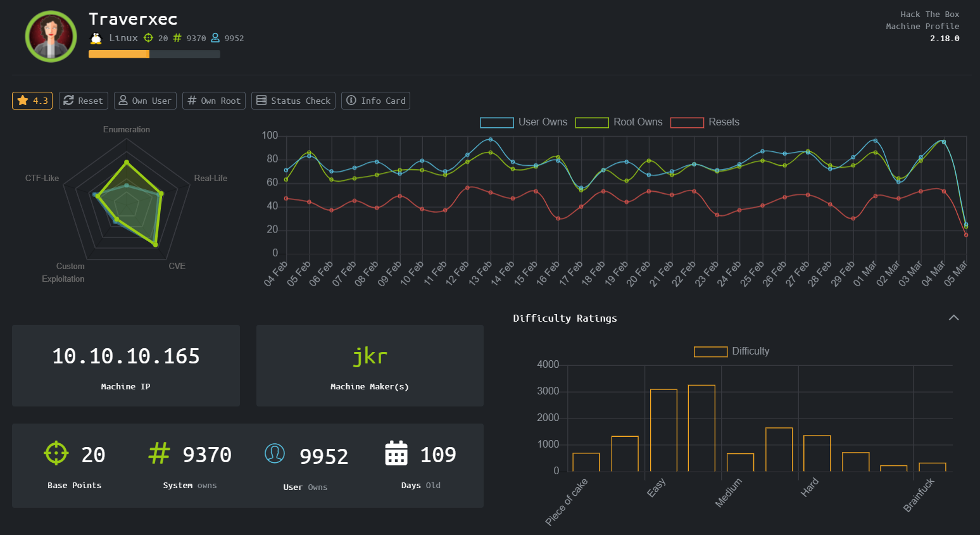Click the 4.3 star rating button

coord(32,101)
